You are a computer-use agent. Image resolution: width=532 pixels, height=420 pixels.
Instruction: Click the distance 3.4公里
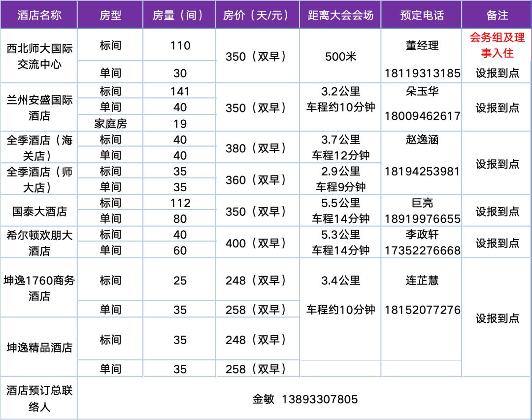click(x=340, y=280)
